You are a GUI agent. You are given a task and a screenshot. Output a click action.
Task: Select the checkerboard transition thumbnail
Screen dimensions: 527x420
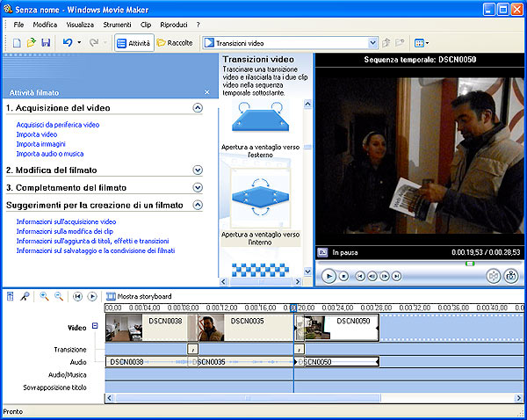[x=261, y=270]
